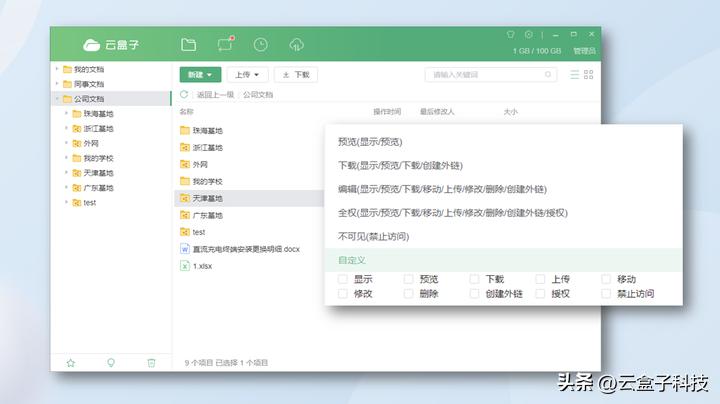Enable the 创建外链 permission checkbox
Image resolution: width=720 pixels, height=404 pixels.
[474, 293]
